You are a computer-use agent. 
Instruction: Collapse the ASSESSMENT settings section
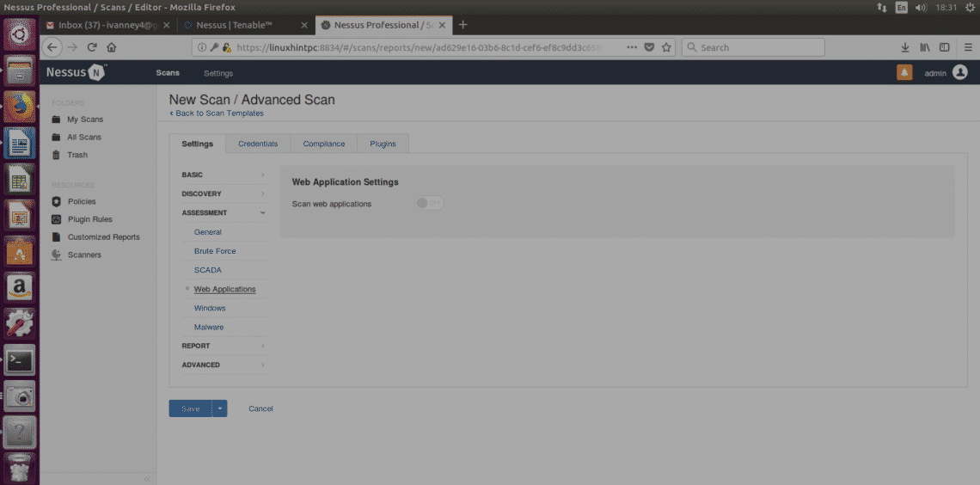pyautogui.click(x=224, y=212)
